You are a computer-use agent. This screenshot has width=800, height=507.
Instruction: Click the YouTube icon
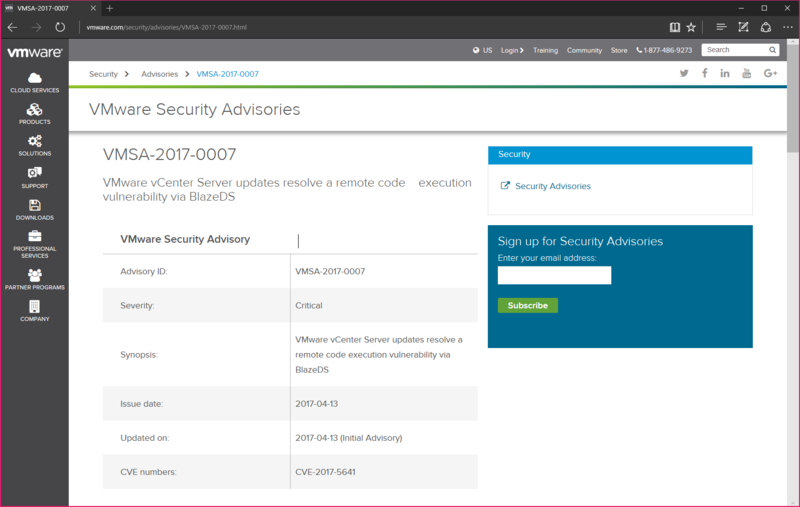746,73
